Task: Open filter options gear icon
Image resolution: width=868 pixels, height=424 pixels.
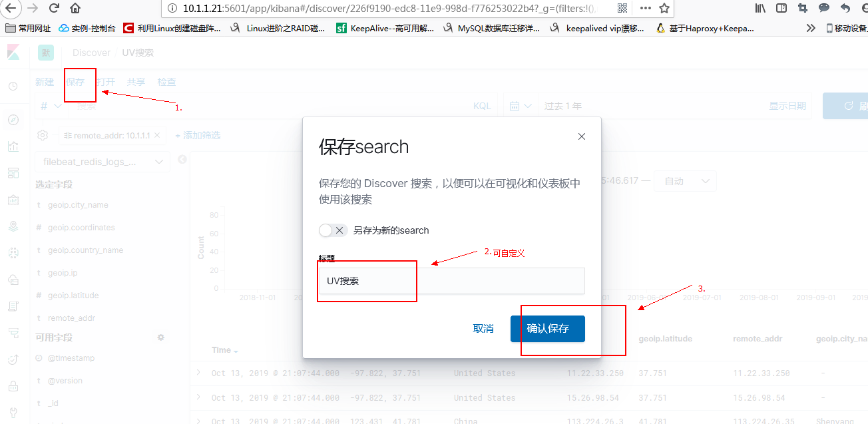Action: coord(43,135)
